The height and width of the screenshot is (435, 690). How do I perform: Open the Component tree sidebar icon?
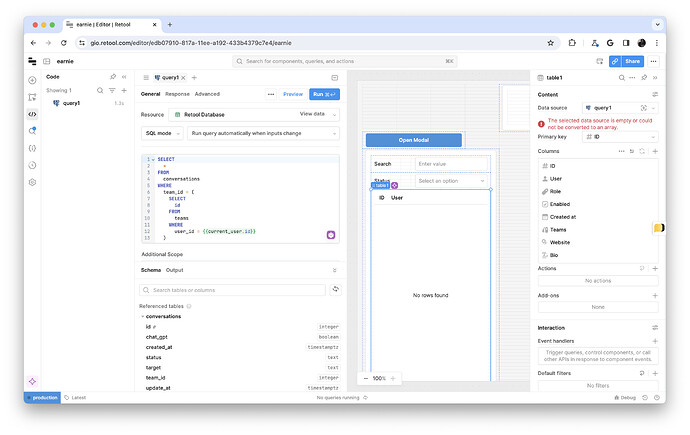tap(32, 97)
